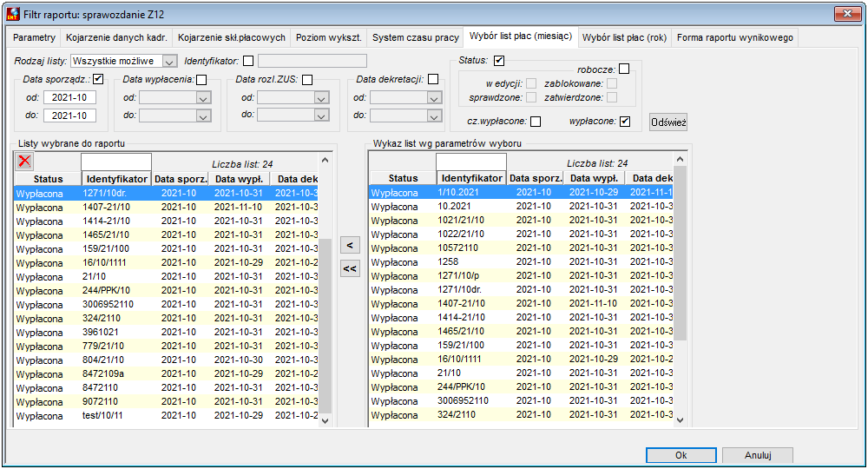The image size is (868, 469).
Task: Open Data wypłacenia 'do' dropdown
Action: [203, 116]
